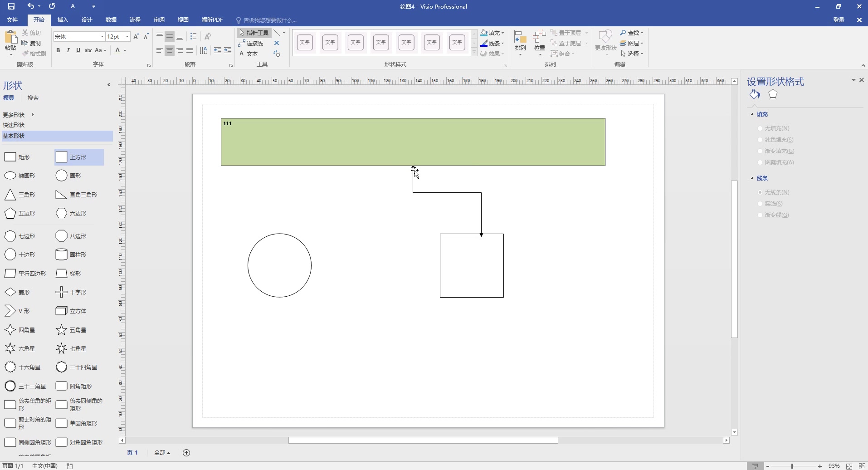This screenshot has height=470, width=868.
Task: Click Sign in (登录) link
Action: tap(839, 20)
